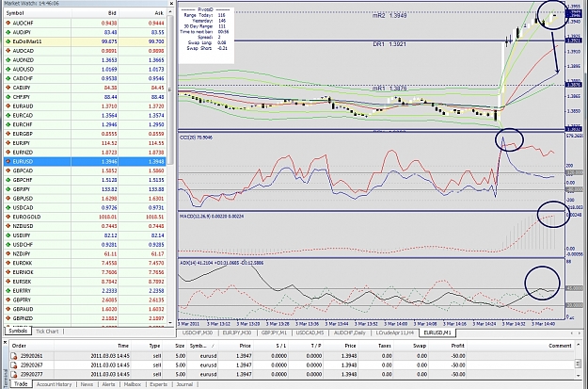Select the USDCAD row in Market Watch
Image resolution: width=588 pixels, height=389 pixels.
coord(85,207)
